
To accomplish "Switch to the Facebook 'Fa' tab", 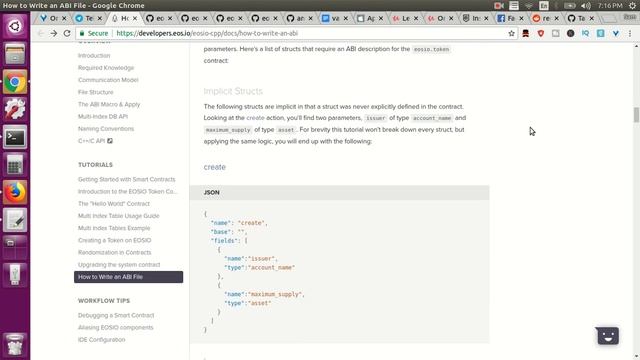I will [x=511, y=18].
